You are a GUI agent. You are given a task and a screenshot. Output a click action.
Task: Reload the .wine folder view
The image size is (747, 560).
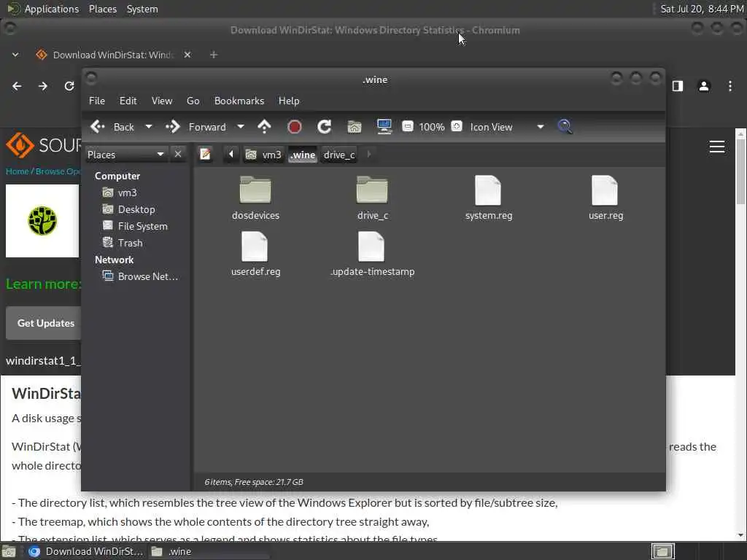tap(325, 127)
